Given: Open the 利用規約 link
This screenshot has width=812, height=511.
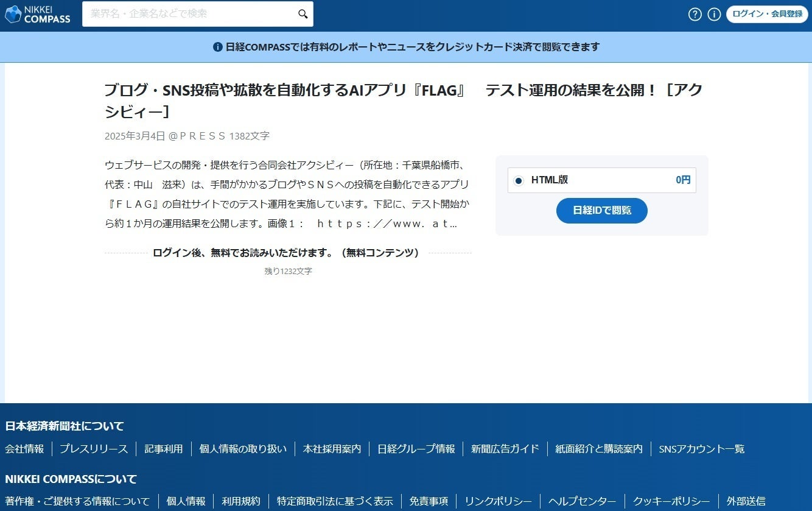Looking at the screenshot, I should pos(240,501).
